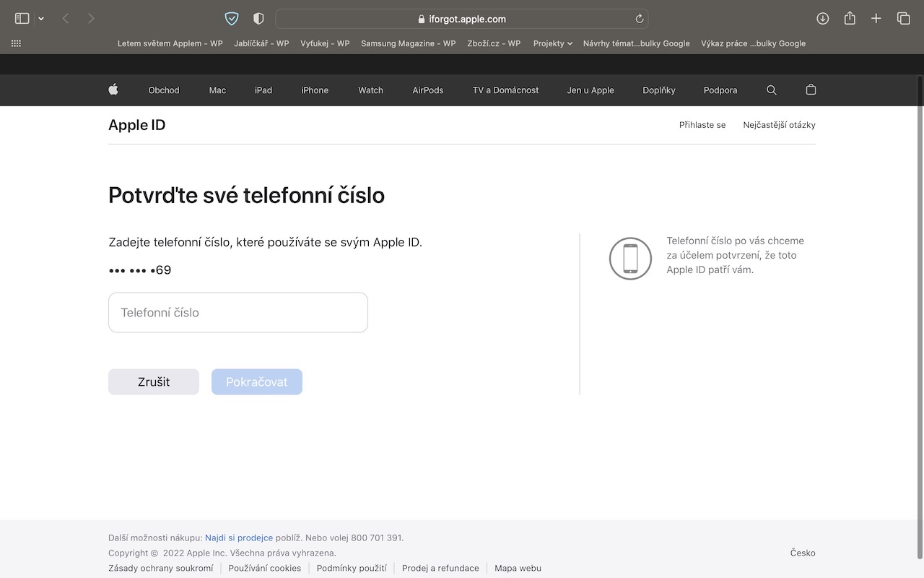
Task: Click the reload page icon
Action: 639,19
